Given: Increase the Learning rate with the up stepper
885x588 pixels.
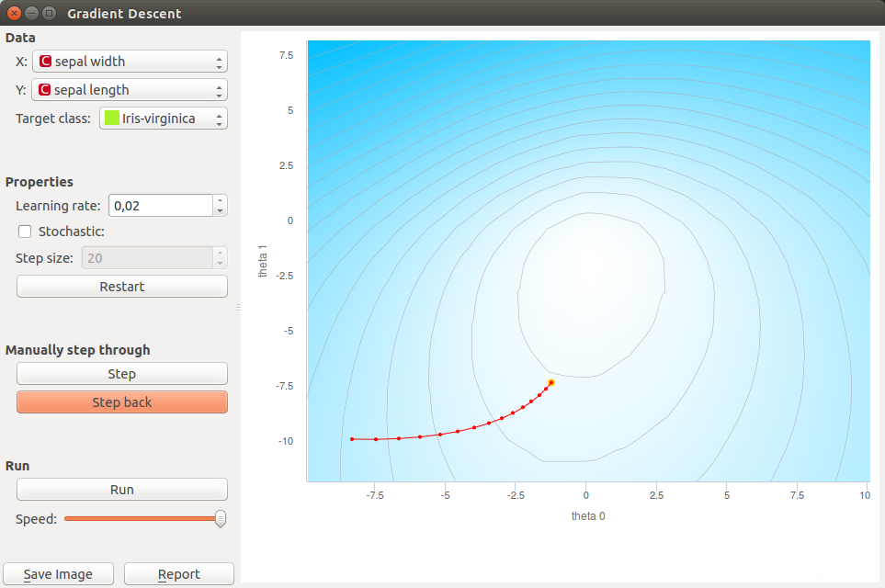Looking at the screenshot, I should (x=219, y=200).
